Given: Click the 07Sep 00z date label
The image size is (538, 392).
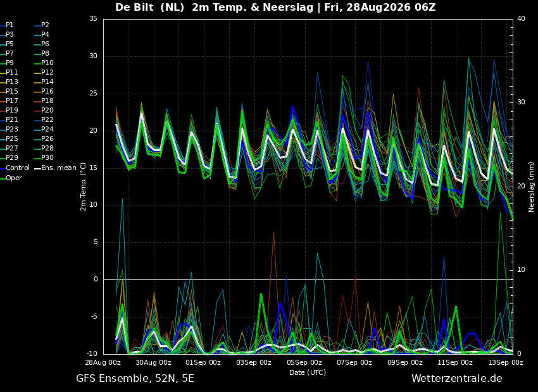Looking at the screenshot, I should click(354, 362).
